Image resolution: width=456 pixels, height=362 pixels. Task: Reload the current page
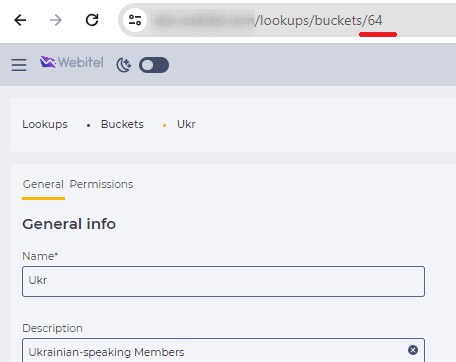coord(92,20)
